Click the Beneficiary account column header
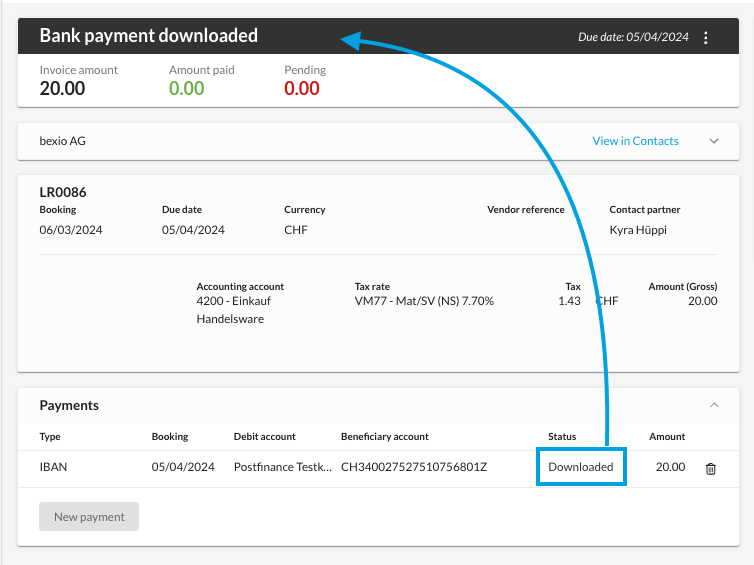Screen dimensions: 754x565 (385, 437)
